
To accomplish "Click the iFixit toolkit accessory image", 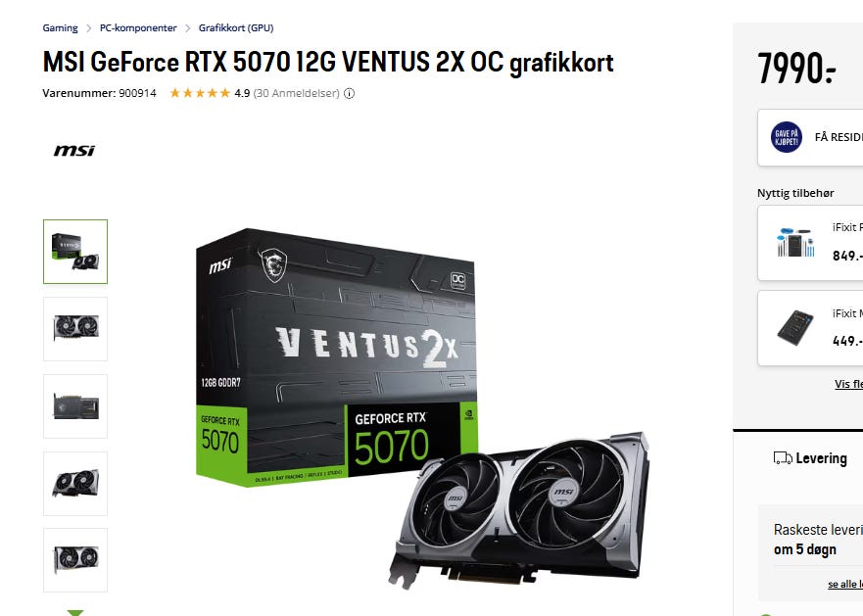I will (795, 242).
